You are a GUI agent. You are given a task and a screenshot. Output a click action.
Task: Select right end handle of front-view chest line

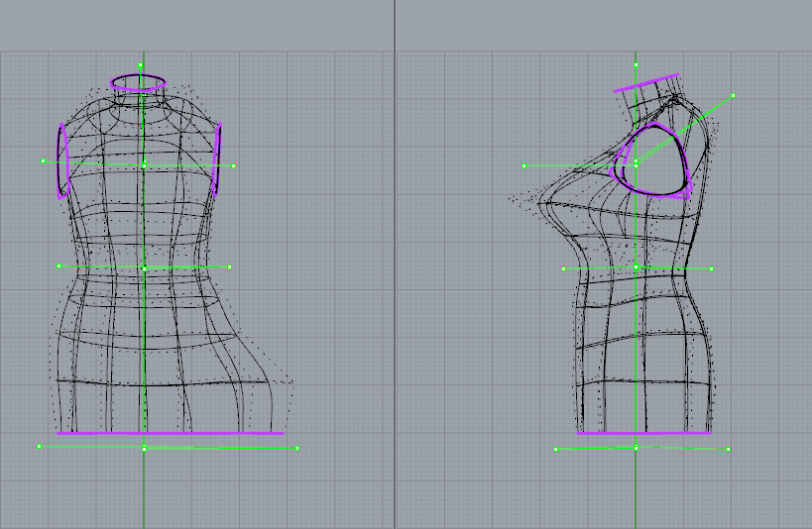click(234, 166)
